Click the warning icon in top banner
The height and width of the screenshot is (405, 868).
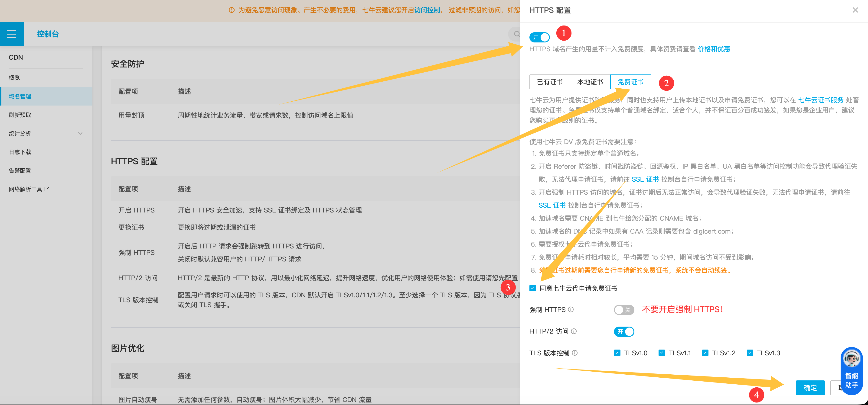tap(232, 10)
